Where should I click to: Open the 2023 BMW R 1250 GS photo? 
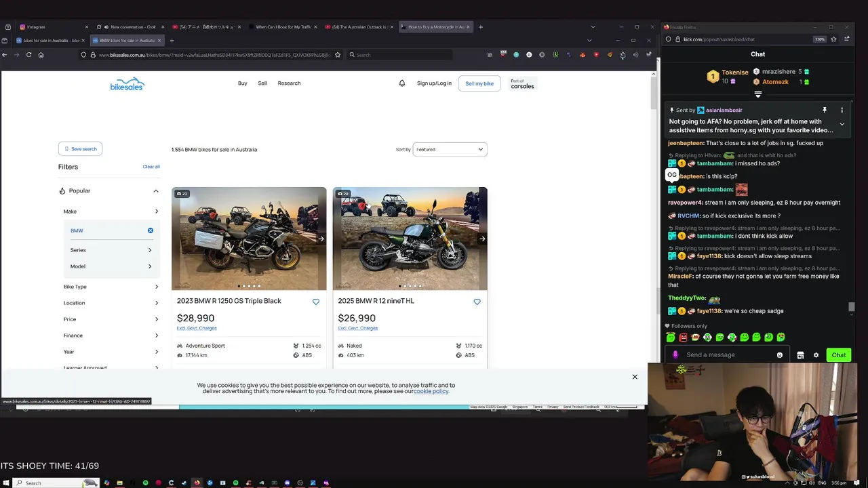[249, 239]
